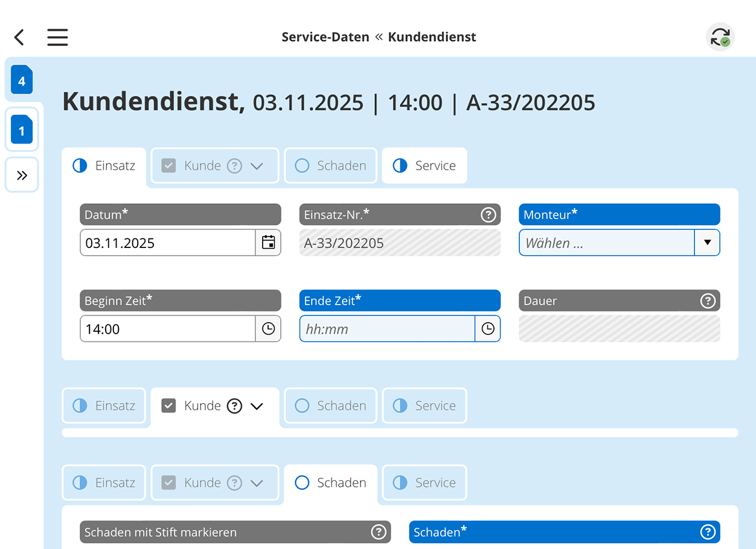Open the calendar picker for Datum
Viewport: 756px width, 549px height.
tap(268, 243)
